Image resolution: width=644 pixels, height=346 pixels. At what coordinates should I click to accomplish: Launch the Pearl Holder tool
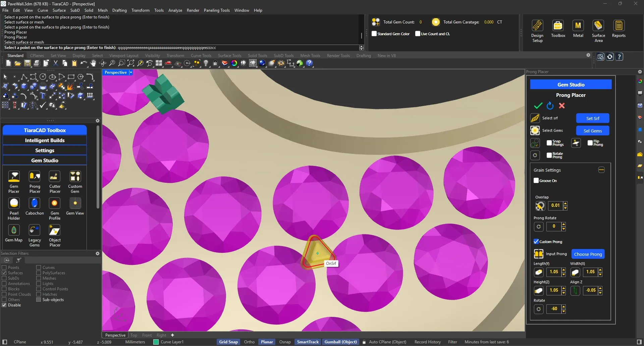(x=14, y=204)
